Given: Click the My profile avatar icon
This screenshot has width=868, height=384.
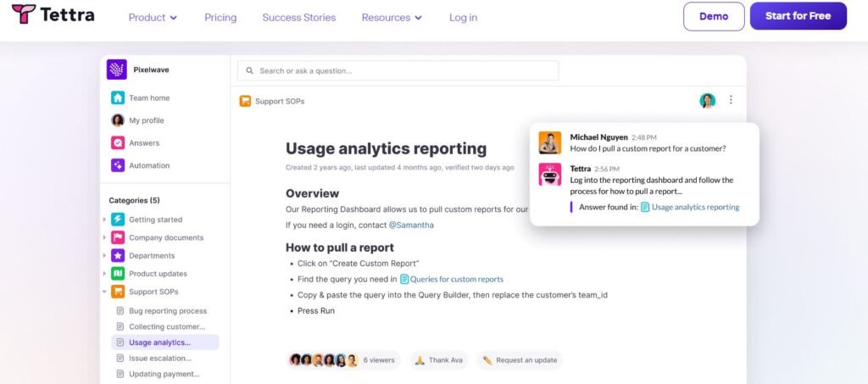Looking at the screenshot, I should [118, 120].
